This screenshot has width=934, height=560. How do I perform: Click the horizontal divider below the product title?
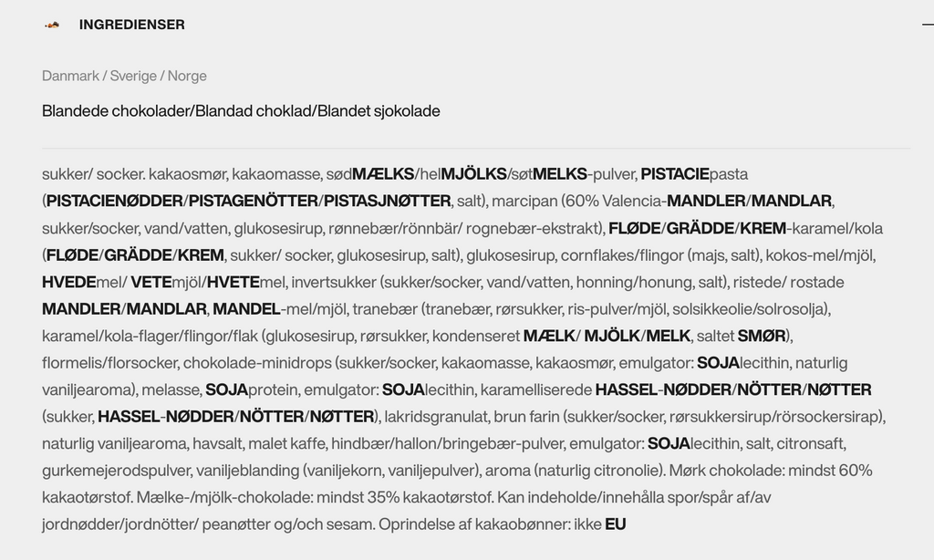tap(476, 149)
